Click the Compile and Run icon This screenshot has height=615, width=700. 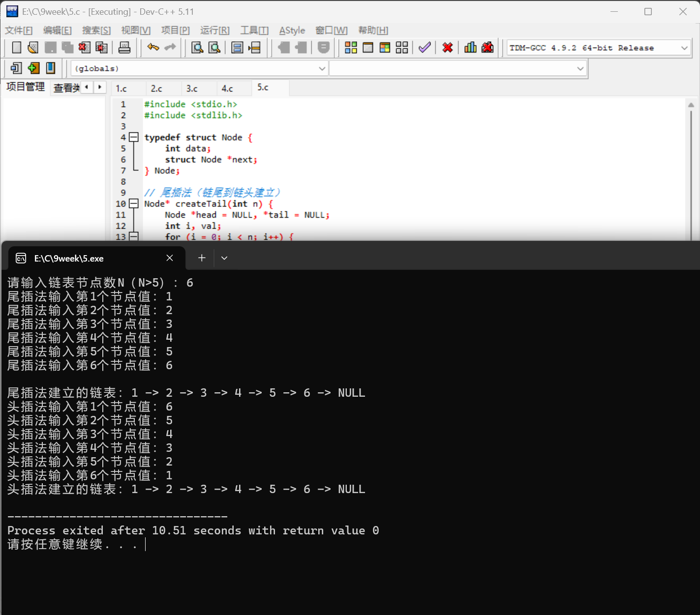pos(385,48)
